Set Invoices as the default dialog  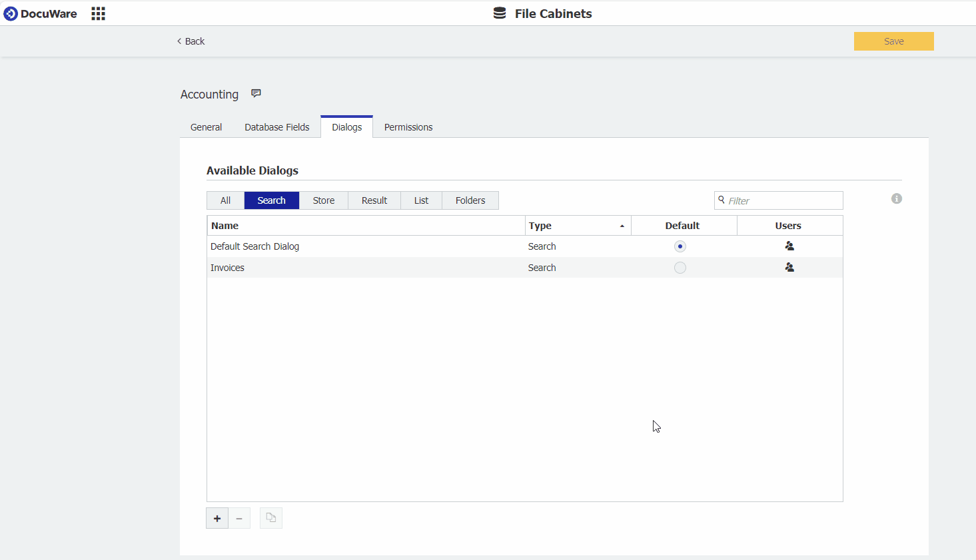tap(680, 267)
